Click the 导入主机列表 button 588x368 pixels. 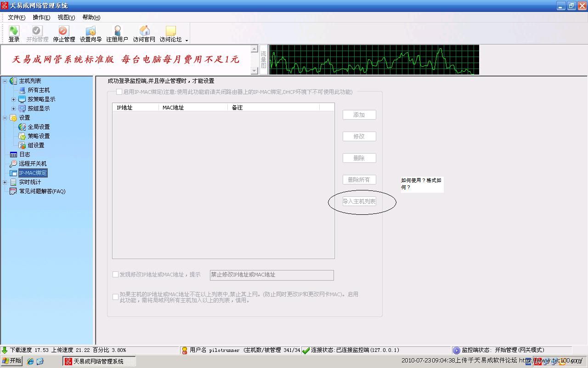[359, 201]
